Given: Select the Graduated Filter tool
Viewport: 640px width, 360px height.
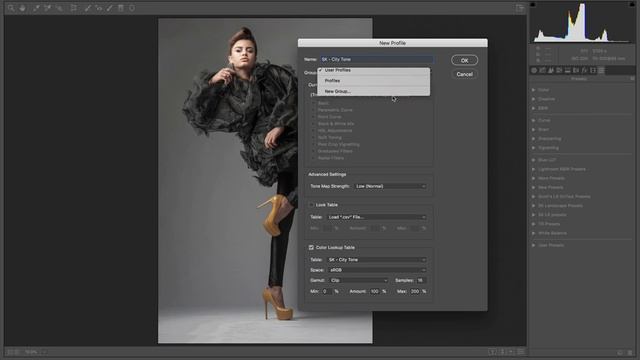Looking at the screenshot, I should click(121, 8).
